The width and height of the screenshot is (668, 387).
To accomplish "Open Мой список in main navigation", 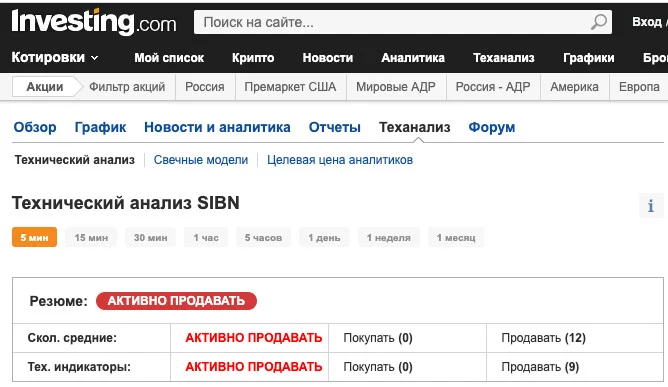I will pyautogui.click(x=169, y=58).
